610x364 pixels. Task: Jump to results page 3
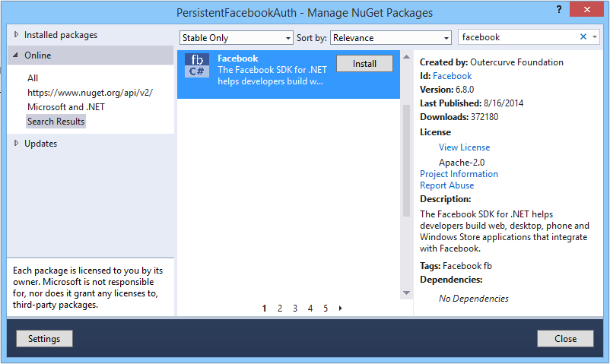click(295, 309)
